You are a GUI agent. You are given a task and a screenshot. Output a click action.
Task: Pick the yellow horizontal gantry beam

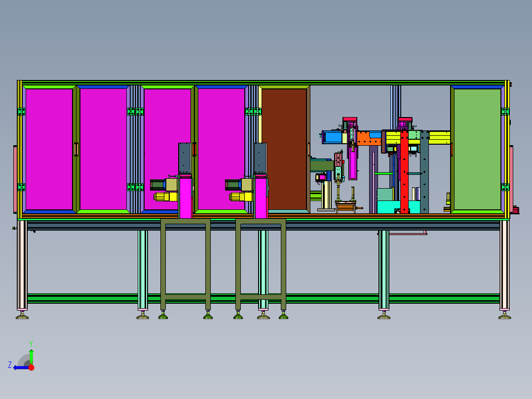point(440,138)
